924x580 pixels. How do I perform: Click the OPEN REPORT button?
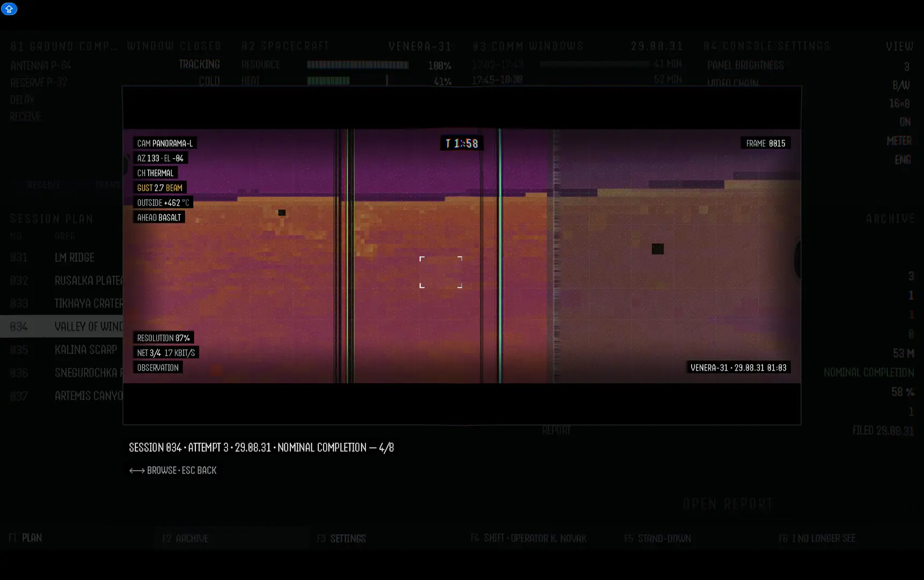point(728,504)
